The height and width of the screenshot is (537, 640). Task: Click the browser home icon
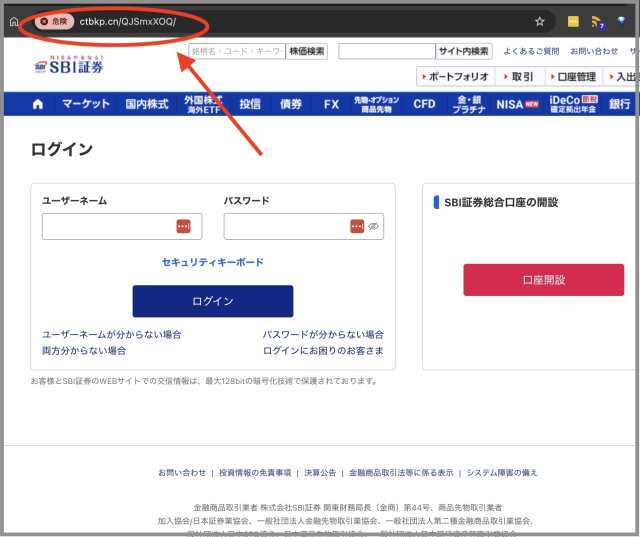pyautogui.click(x=14, y=21)
